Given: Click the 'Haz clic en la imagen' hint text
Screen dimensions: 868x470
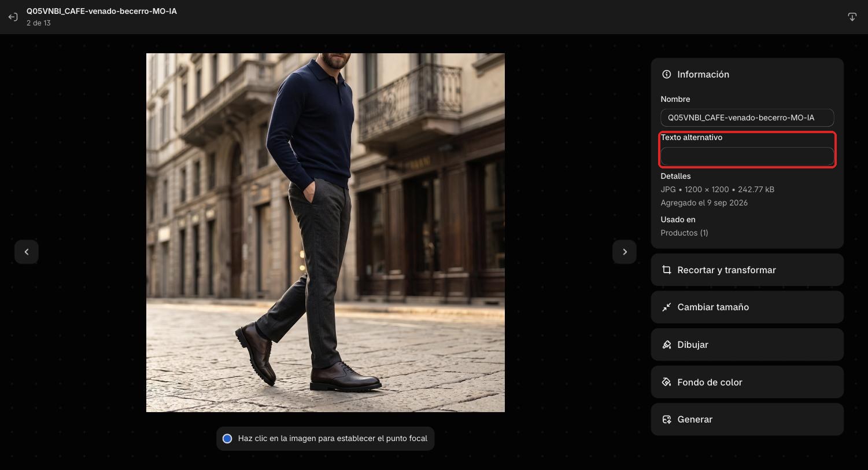Looking at the screenshot, I should (x=333, y=438).
